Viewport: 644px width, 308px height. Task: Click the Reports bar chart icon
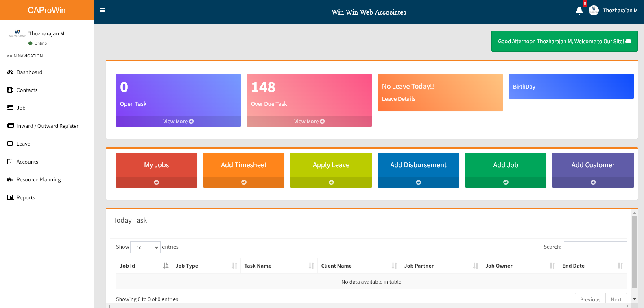[x=10, y=198]
